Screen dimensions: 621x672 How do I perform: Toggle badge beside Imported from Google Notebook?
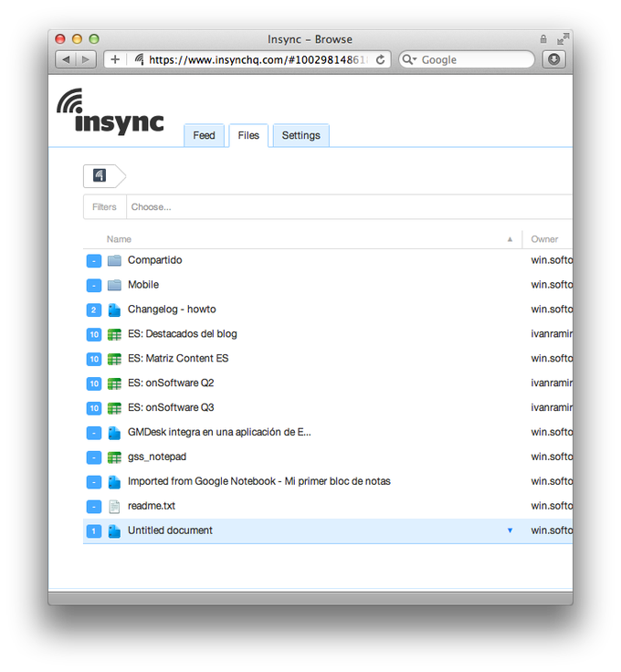[94, 482]
